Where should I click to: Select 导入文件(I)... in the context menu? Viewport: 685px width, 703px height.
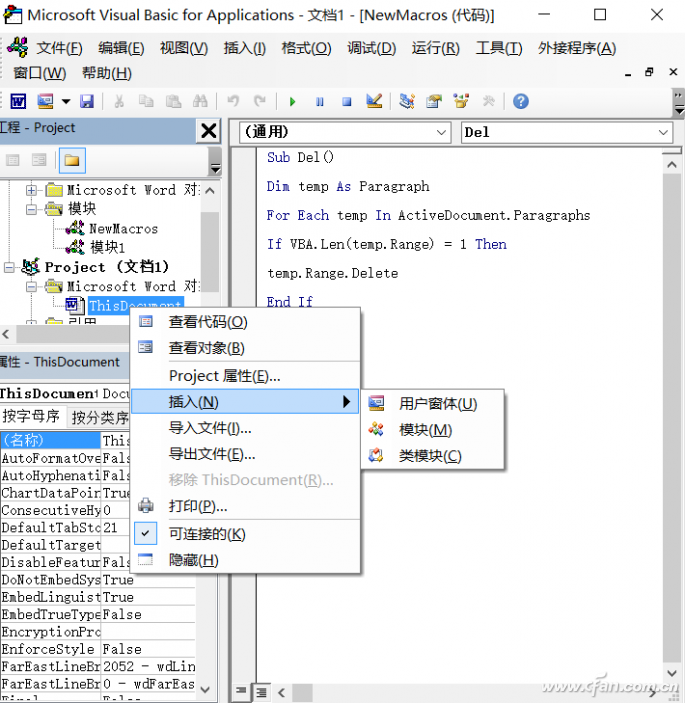[x=210, y=428]
